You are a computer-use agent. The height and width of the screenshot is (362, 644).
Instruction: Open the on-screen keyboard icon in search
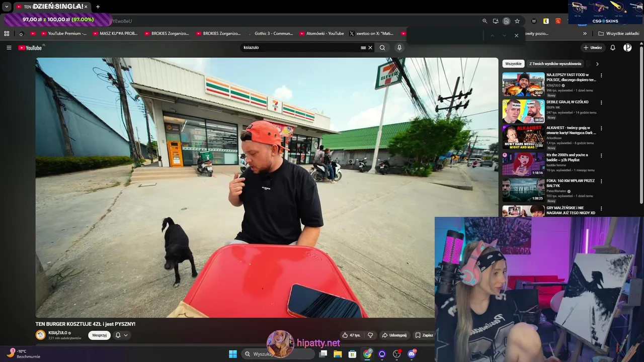coord(363,48)
